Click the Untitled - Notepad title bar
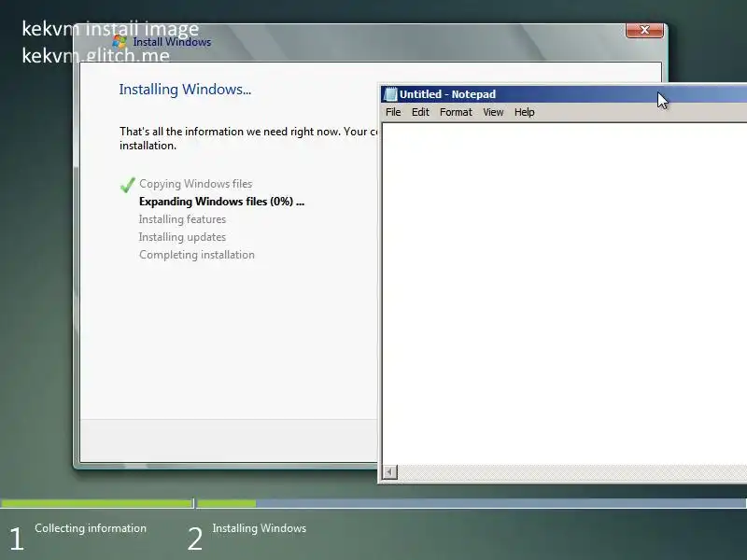Viewport: 747px width, 560px height. pos(565,94)
